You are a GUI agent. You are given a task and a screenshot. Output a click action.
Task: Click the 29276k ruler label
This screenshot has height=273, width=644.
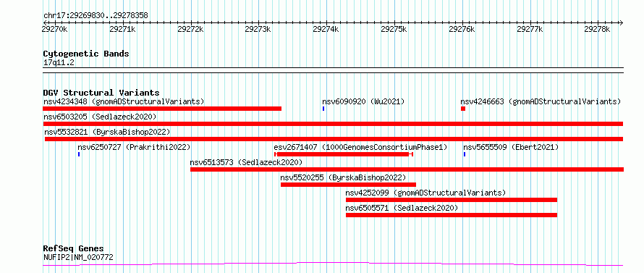[462, 29]
